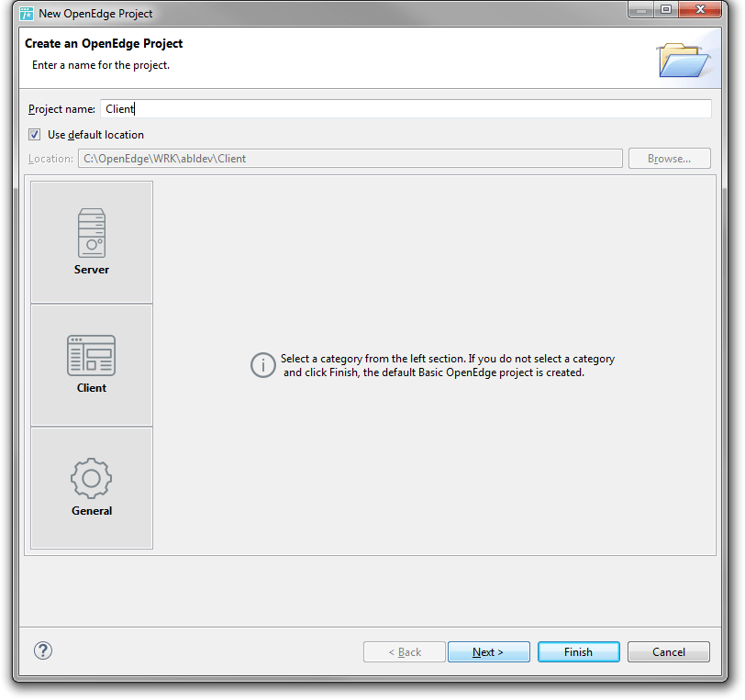
Task: Maximize the New OpenEdge Project window
Action: pos(666,9)
